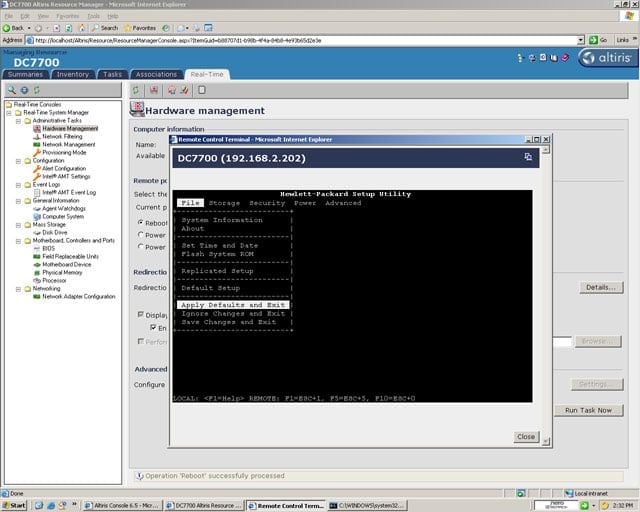The width and height of the screenshot is (640, 512).
Task: Switch to the Tasks tab
Action: (x=112, y=74)
